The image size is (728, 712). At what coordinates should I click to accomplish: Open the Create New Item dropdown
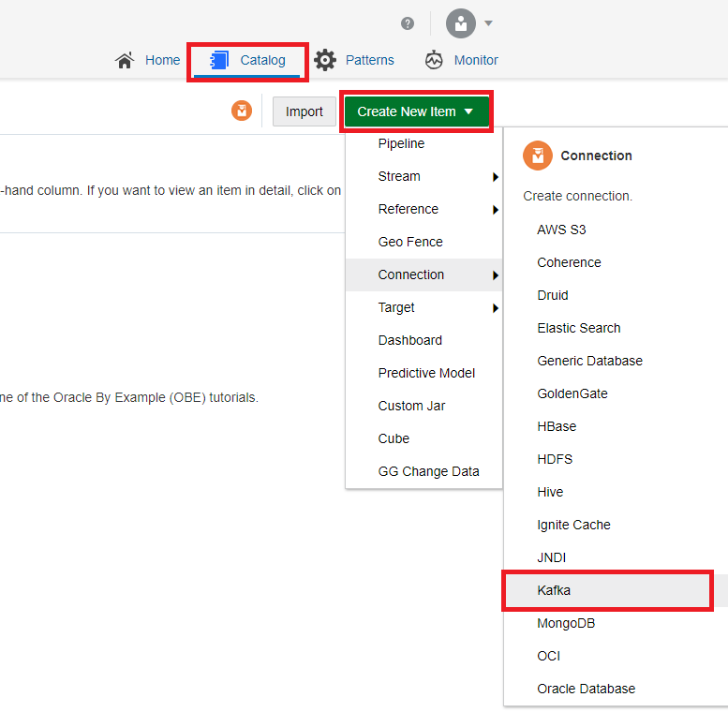point(416,111)
